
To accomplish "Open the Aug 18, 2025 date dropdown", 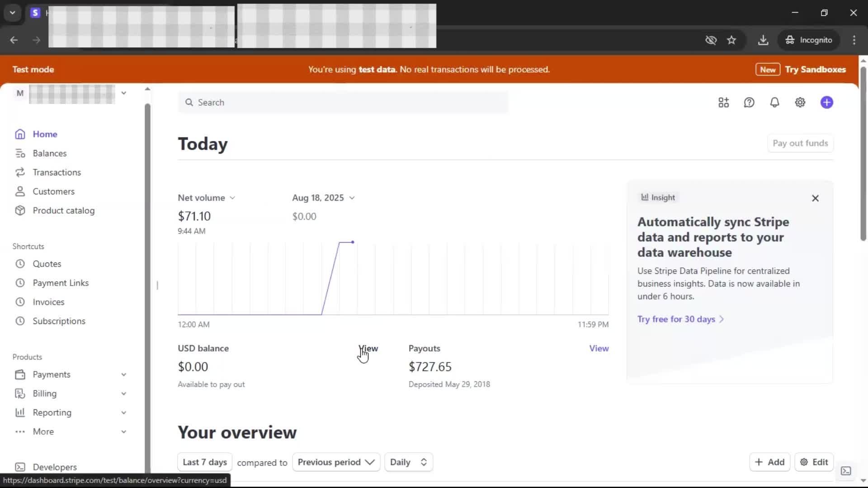I will click(x=323, y=198).
